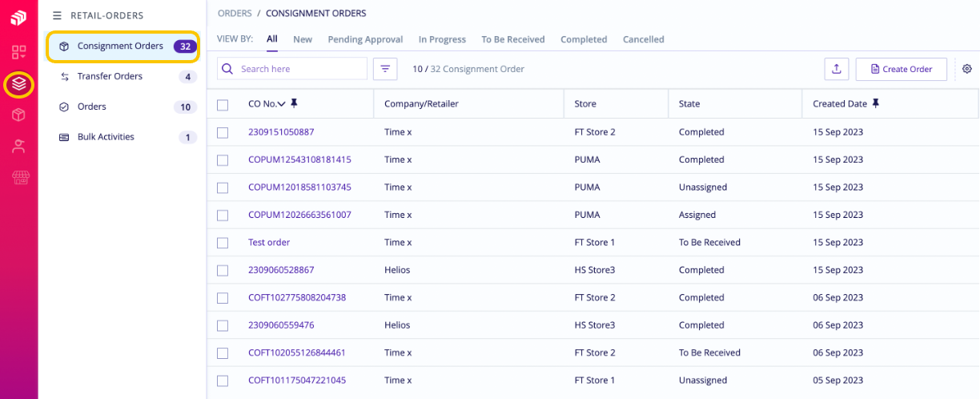Screen dimensions: 980x399
Task: Open the user profile icon in sidebar
Action: click(18, 146)
